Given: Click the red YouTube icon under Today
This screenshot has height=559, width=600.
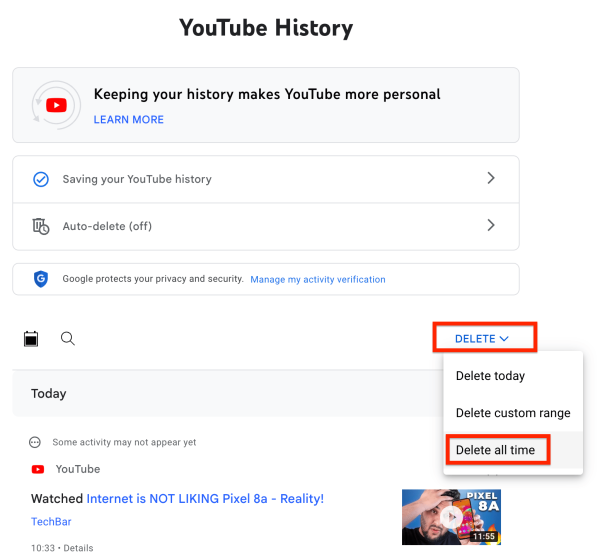Looking at the screenshot, I should [38, 469].
